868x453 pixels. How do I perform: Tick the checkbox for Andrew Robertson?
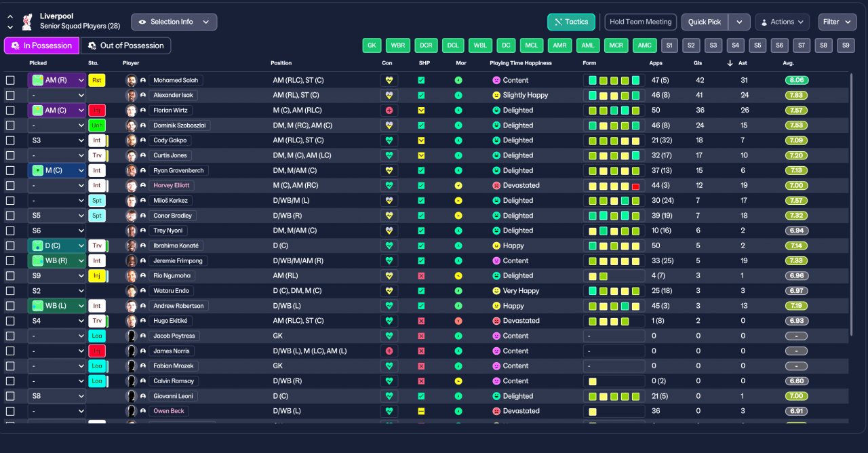coord(10,306)
